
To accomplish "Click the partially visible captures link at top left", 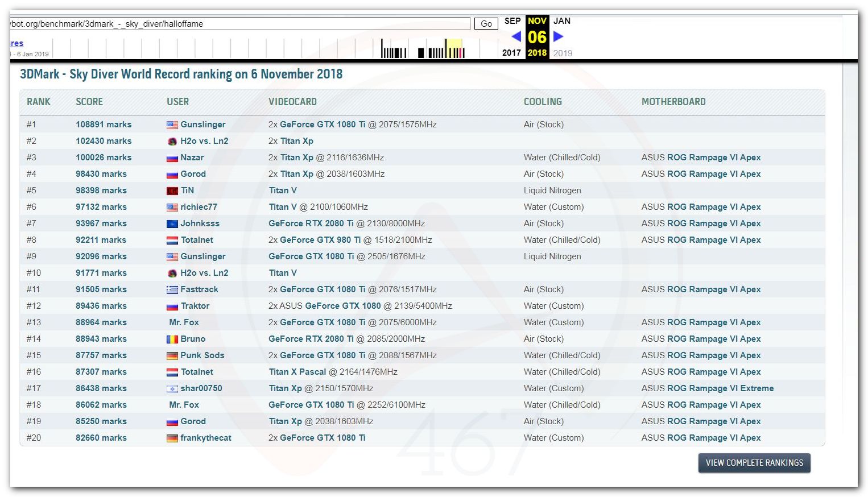I will click(x=16, y=43).
